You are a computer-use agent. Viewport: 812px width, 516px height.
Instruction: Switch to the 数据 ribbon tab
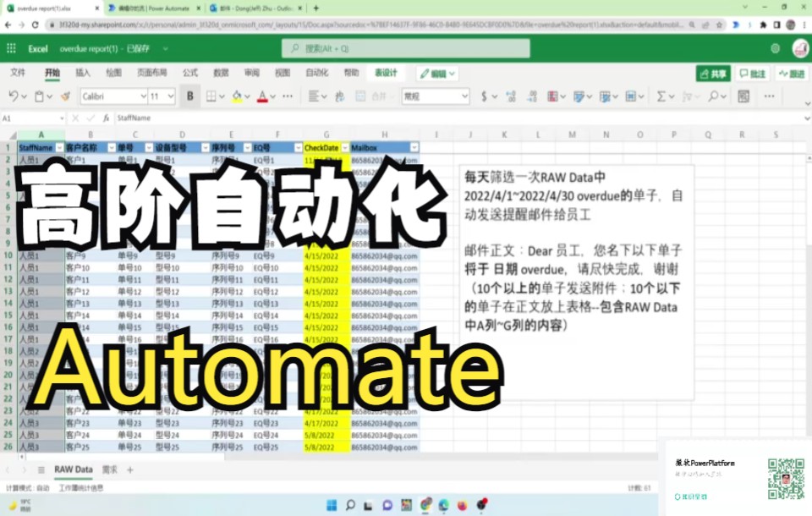(221, 73)
